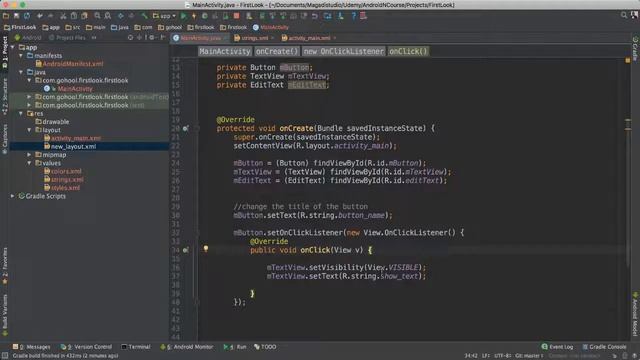640x360 pixels.
Task: Click the Undo toolbar icon
Action: 40,16
